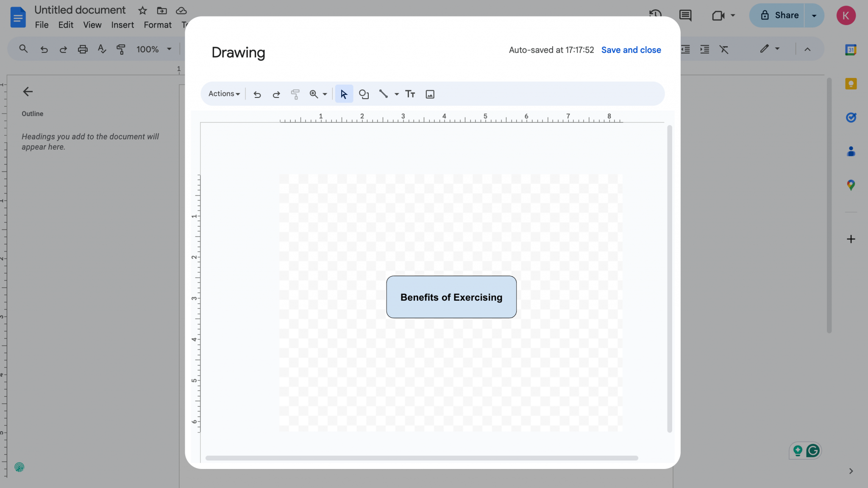
Task: Click Save and close
Action: [631, 50]
